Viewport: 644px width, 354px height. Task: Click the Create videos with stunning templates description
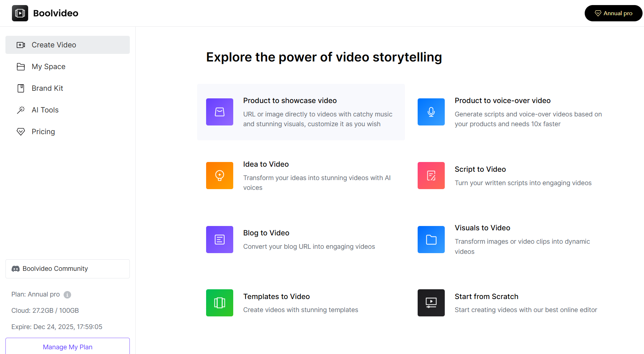pyautogui.click(x=301, y=310)
